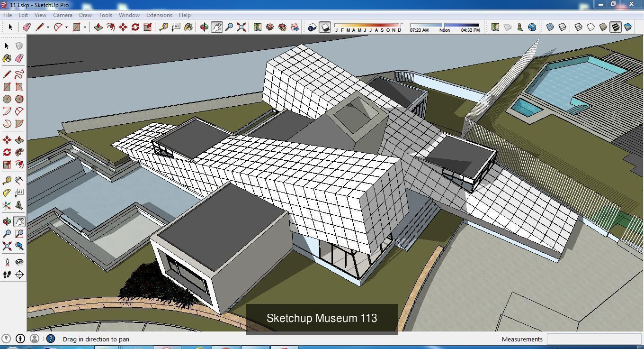Click the shadow time-of-day slider
This screenshot has width=644, height=349.
pos(445,25)
